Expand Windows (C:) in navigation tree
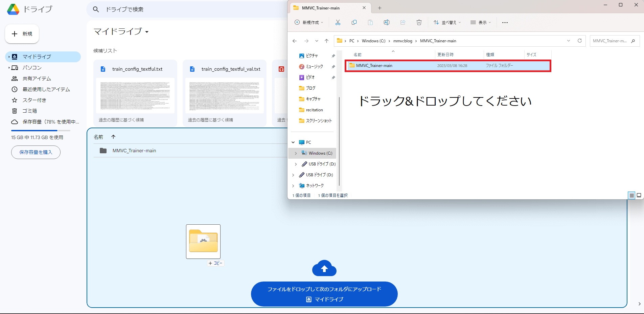The height and width of the screenshot is (314, 644). click(x=296, y=153)
